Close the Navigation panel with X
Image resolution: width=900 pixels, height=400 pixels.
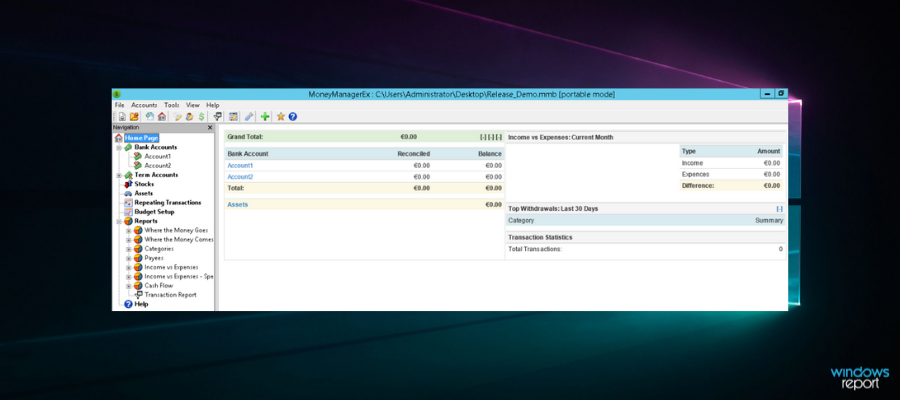coord(210,127)
